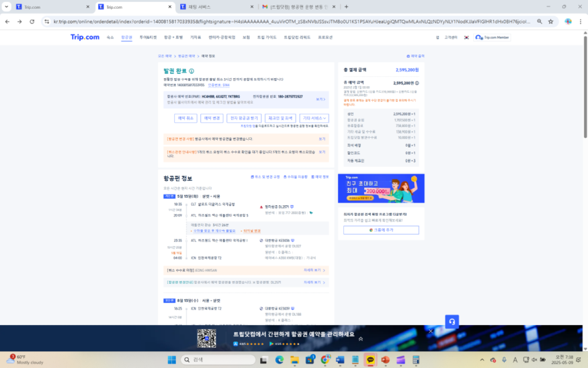588x368 pixels.
Task: Bookmark this page with the star icon
Action: point(550,22)
